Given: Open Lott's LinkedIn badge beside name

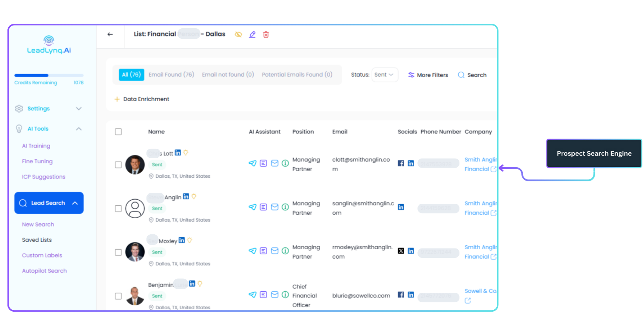Looking at the screenshot, I should pos(178,153).
